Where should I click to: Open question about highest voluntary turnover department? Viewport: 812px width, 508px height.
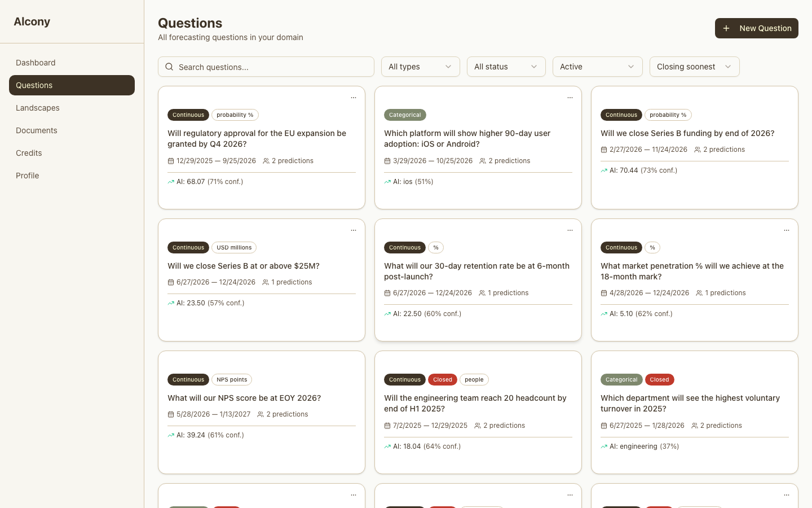point(690,404)
